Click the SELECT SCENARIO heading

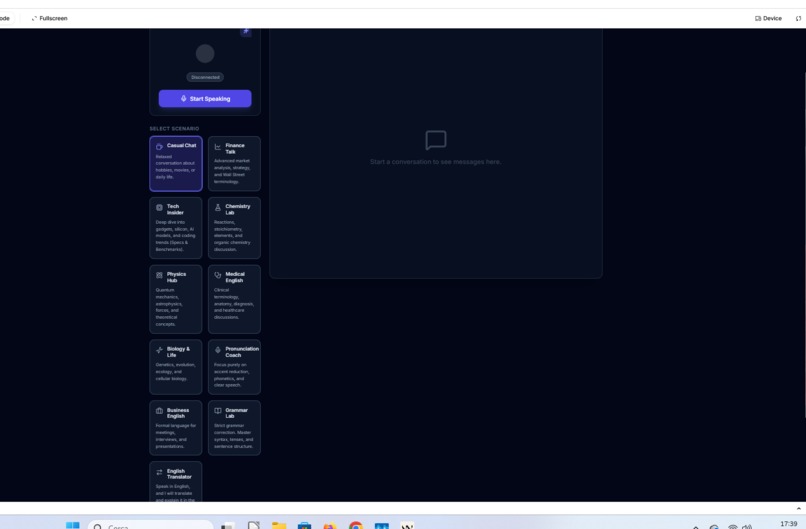pyautogui.click(x=174, y=129)
